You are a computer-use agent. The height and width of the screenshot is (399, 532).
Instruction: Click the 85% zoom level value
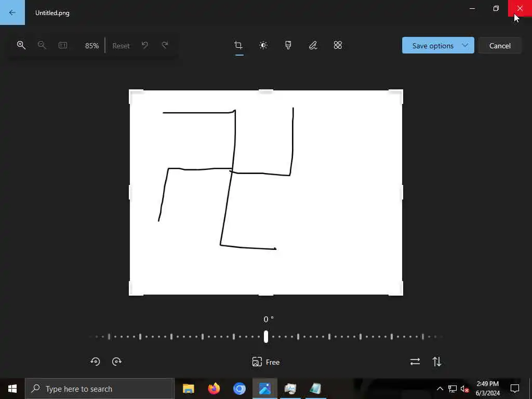click(91, 46)
